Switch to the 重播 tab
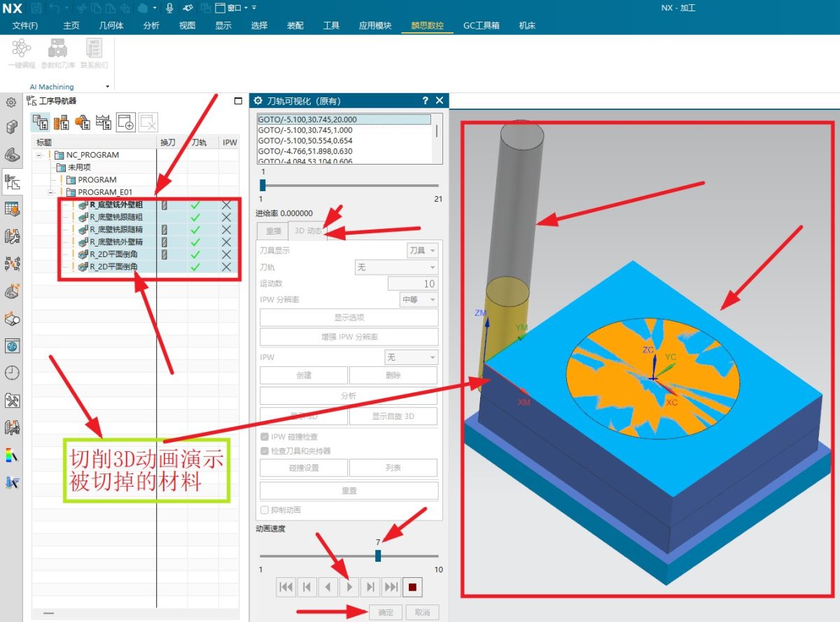Screen dimensions: 840x622 (x=272, y=231)
